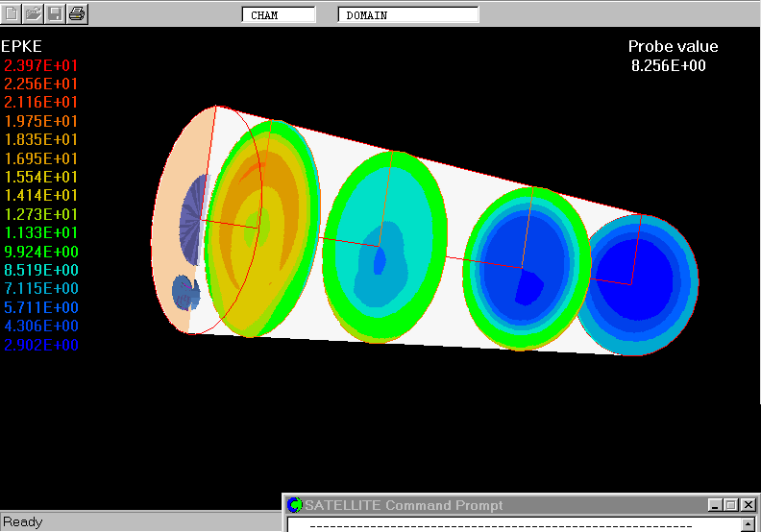Maximize the SATELLITE Command Prompt window
This screenshot has height=532, width=761.
(731, 505)
